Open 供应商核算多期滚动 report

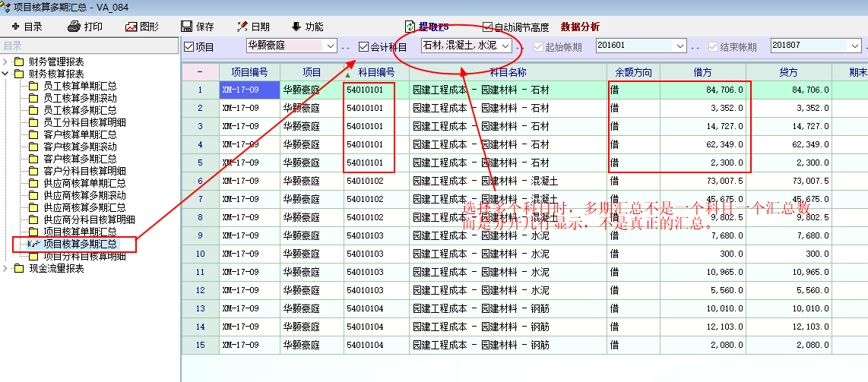tap(84, 195)
